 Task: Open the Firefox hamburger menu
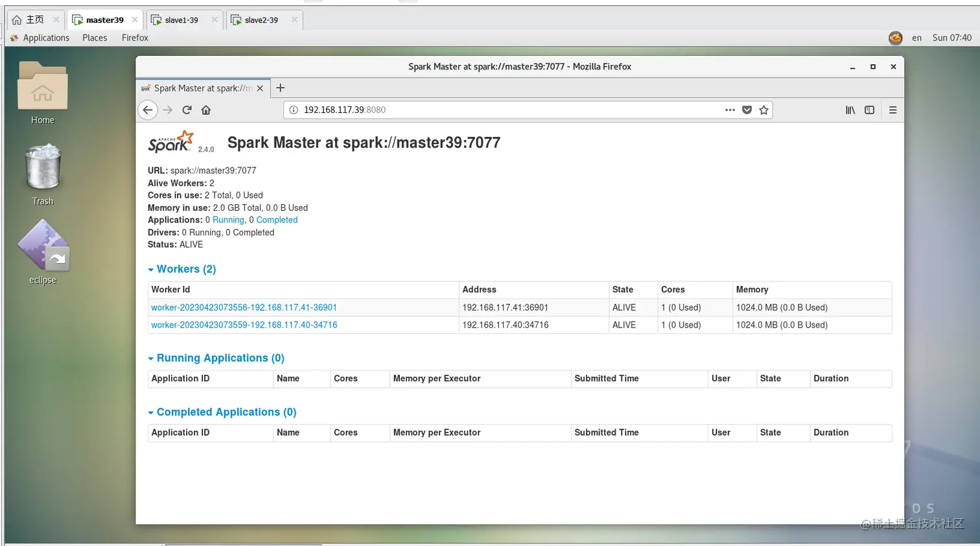coord(892,110)
